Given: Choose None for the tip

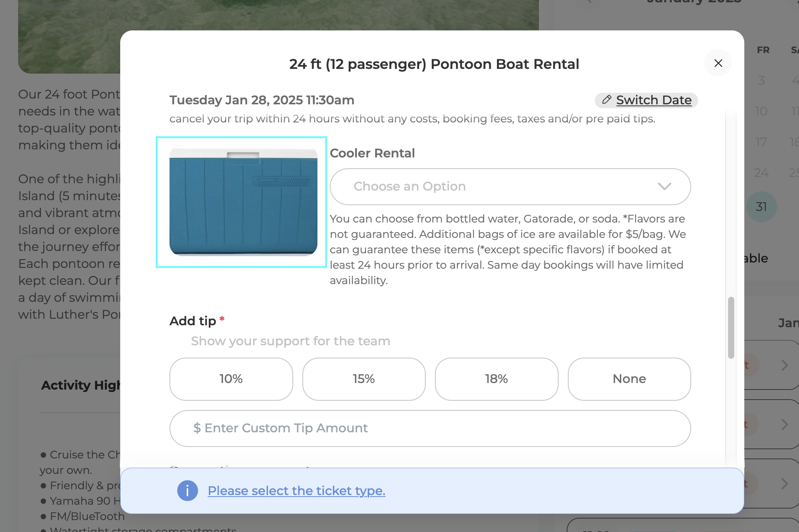Looking at the screenshot, I should (629, 379).
